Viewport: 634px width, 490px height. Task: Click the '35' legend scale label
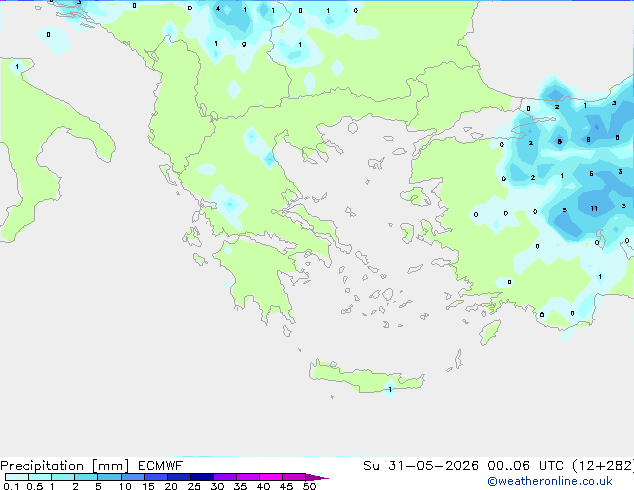tap(240, 486)
